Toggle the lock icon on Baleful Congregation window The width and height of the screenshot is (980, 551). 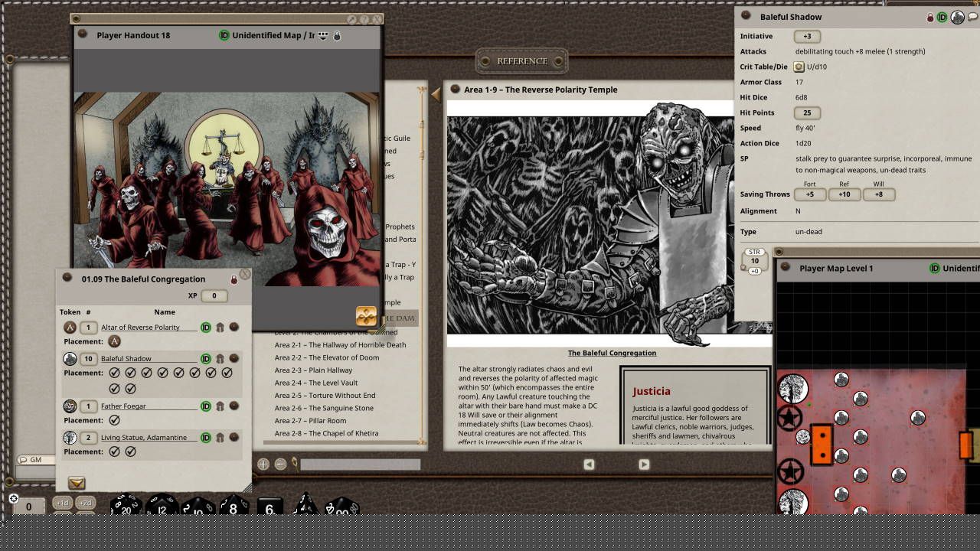tap(234, 279)
